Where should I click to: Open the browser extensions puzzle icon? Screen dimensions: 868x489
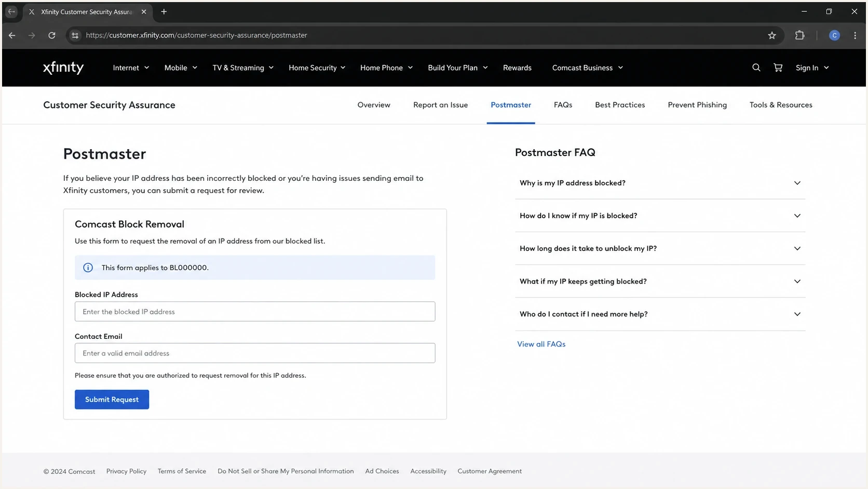[799, 35]
